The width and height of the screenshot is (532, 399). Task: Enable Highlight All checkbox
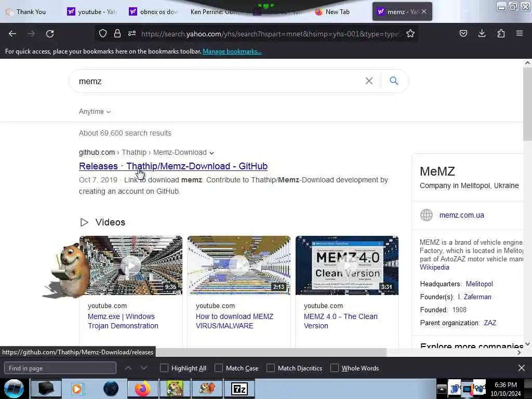point(164,368)
